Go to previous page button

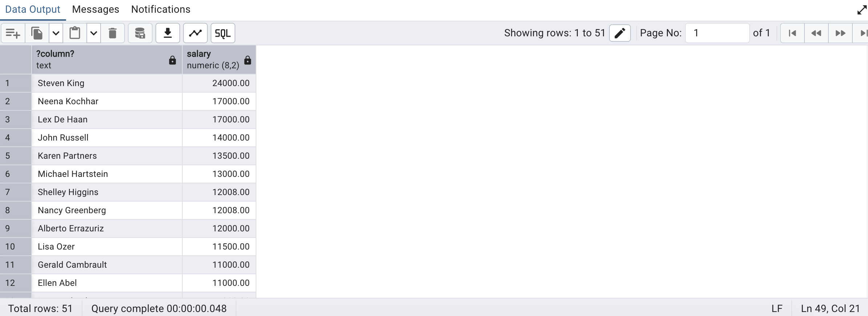click(816, 33)
